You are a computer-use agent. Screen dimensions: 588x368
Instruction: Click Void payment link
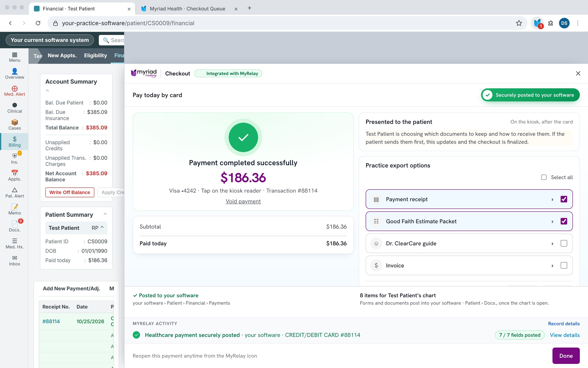point(243,201)
